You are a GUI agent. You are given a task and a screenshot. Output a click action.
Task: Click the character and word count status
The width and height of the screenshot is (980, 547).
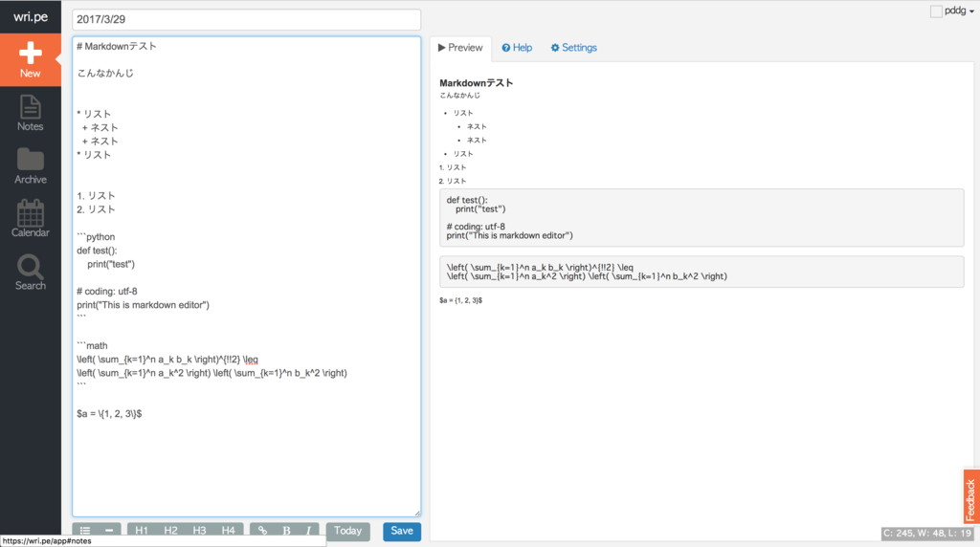click(927, 534)
